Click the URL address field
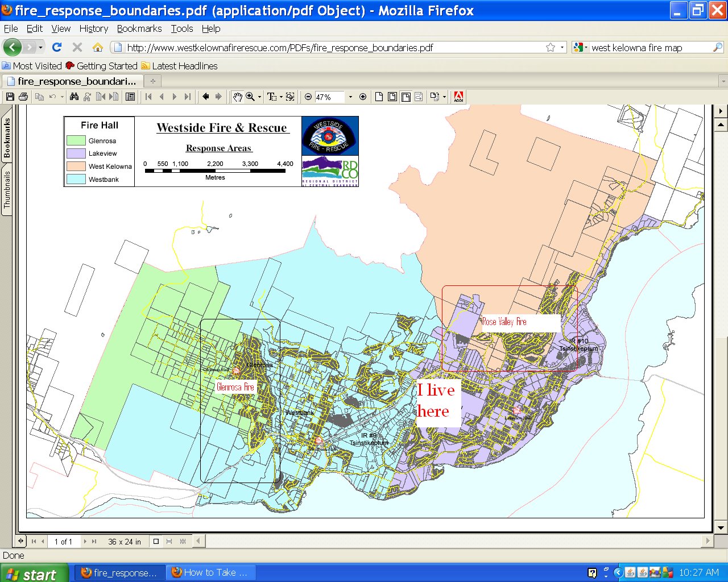 coord(336,48)
